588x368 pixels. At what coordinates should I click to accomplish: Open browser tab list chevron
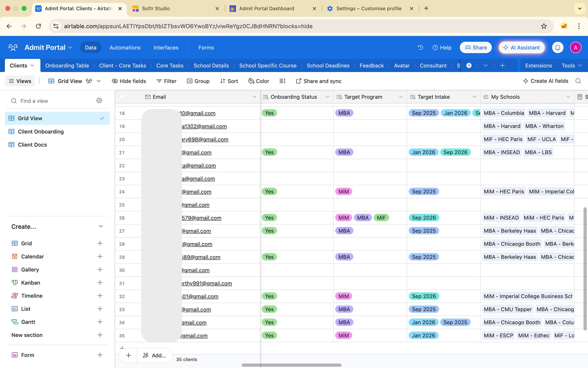(579, 8)
